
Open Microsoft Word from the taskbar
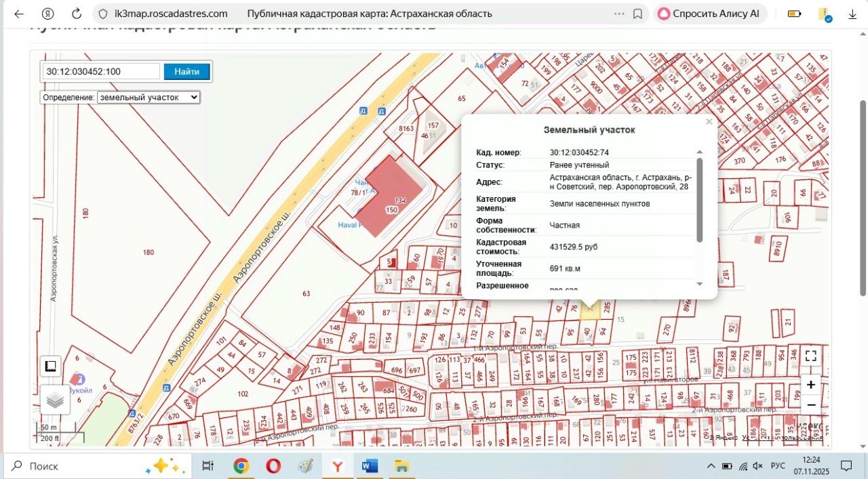click(370, 466)
